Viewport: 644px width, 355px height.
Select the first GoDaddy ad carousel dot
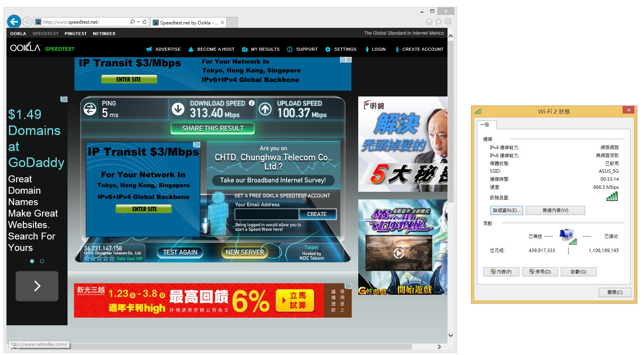tap(32, 261)
